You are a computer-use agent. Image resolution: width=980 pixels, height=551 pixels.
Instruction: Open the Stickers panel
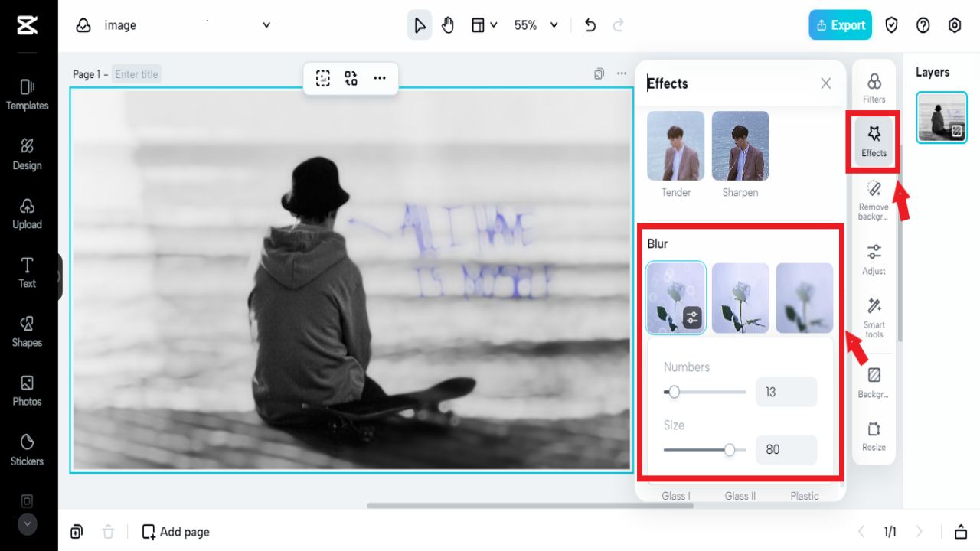coord(28,451)
